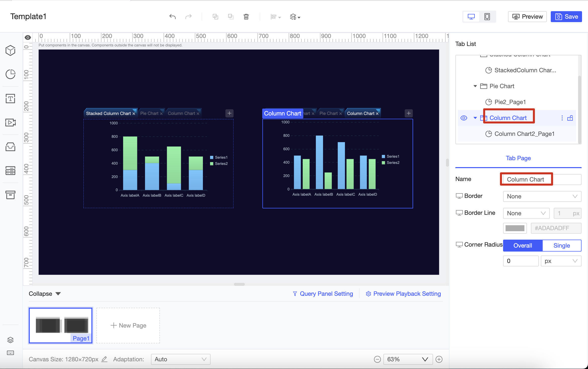The width and height of the screenshot is (588, 369).
Task: Click the Save button
Action: pyautogui.click(x=566, y=17)
